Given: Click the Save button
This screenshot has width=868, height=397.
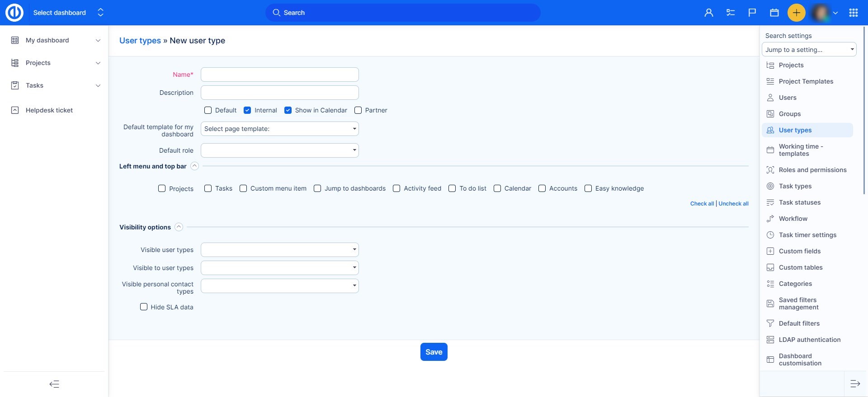Looking at the screenshot, I should (434, 352).
